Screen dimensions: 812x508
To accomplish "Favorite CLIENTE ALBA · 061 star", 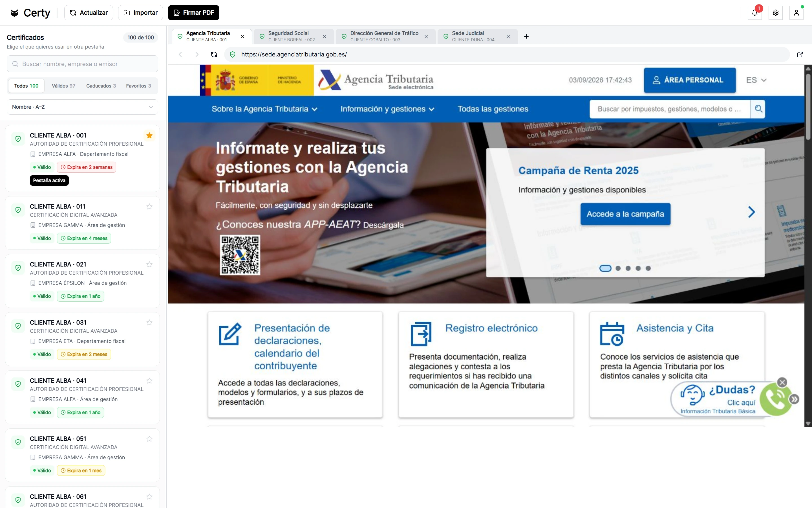I will [150, 497].
